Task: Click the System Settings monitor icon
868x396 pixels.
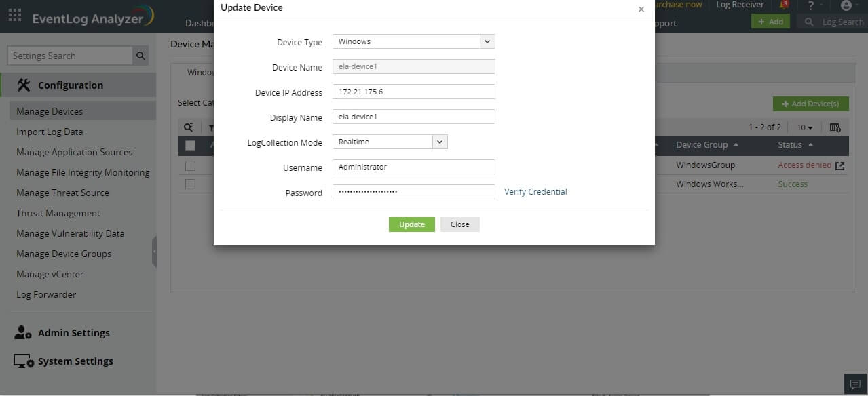Action: pyautogui.click(x=24, y=361)
